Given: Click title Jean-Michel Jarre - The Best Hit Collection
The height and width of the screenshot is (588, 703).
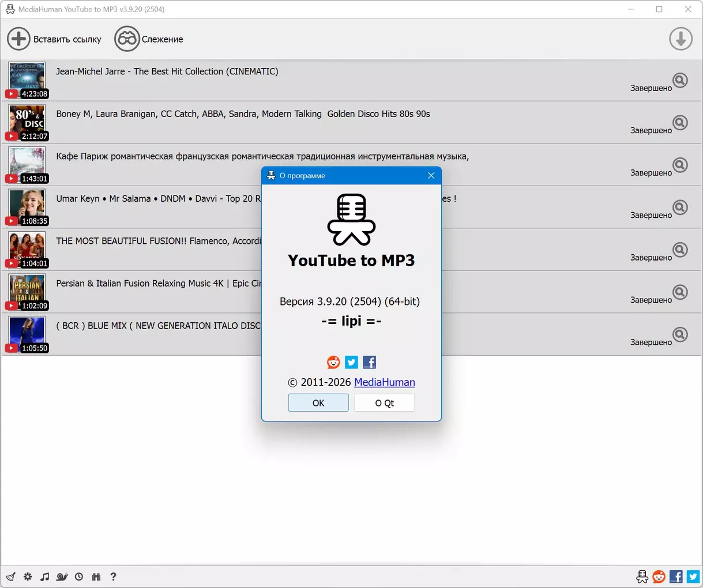Looking at the screenshot, I should pos(167,71).
